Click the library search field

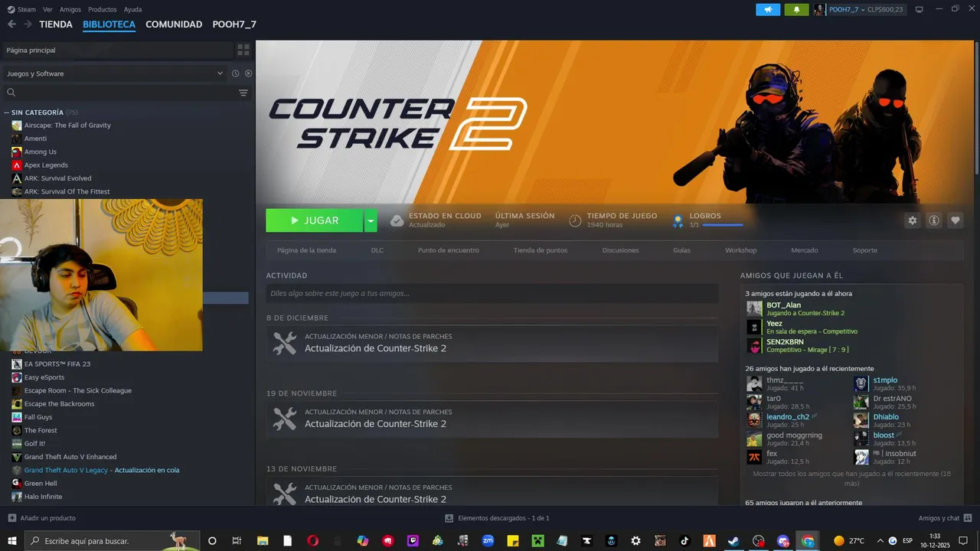(x=119, y=93)
